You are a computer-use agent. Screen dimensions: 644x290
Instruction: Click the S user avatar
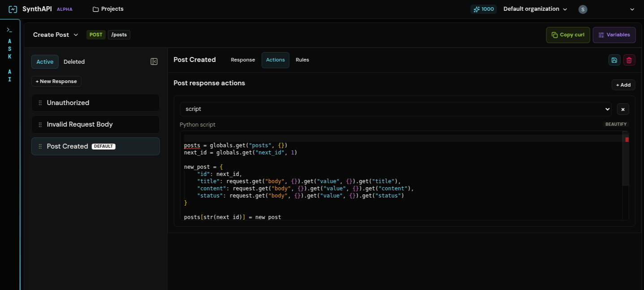(x=583, y=9)
